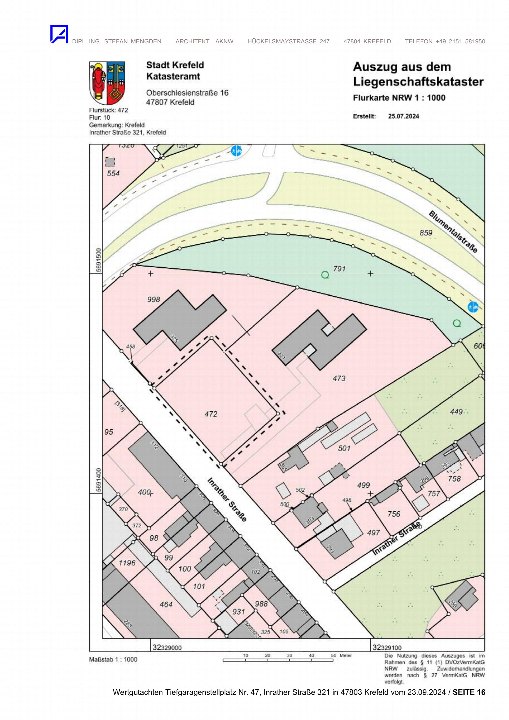Click the parcel 859 label
The width and height of the screenshot is (509, 720).
426,233
